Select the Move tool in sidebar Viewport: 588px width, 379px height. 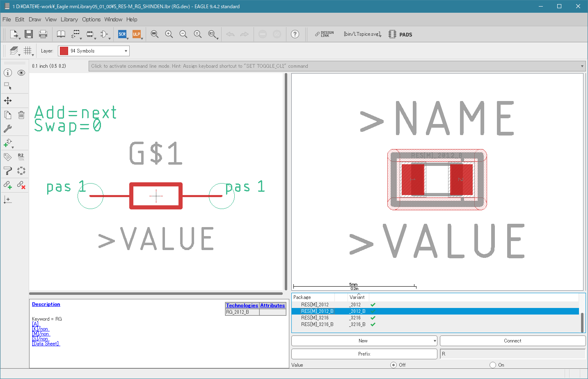point(8,101)
